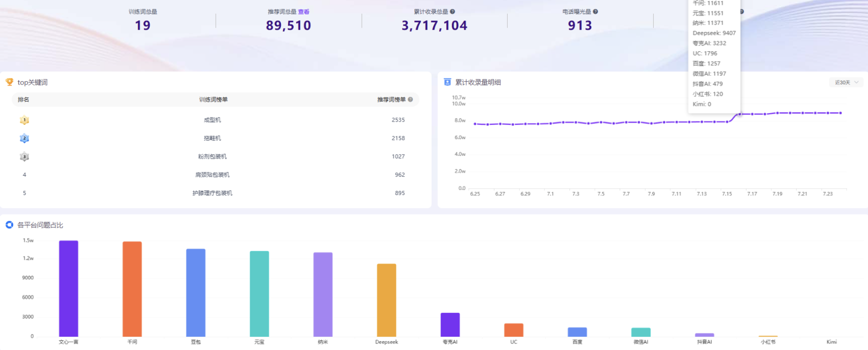Click the 文心一言 purple bar
Screen dimensions: 868x350
69,288
